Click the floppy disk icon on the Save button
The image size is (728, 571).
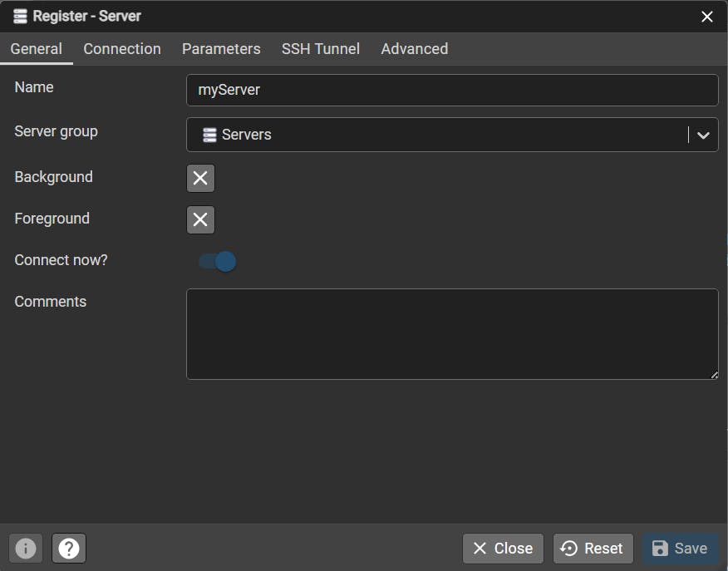coord(660,549)
